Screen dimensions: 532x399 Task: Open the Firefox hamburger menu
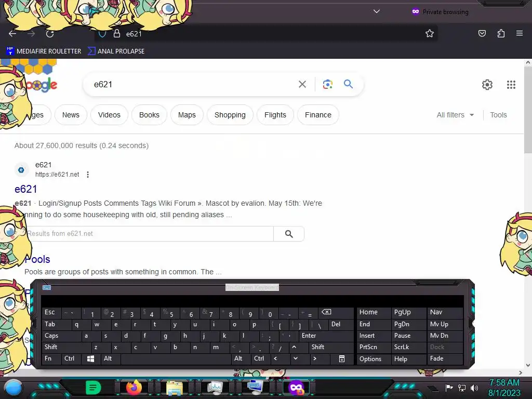(520, 33)
